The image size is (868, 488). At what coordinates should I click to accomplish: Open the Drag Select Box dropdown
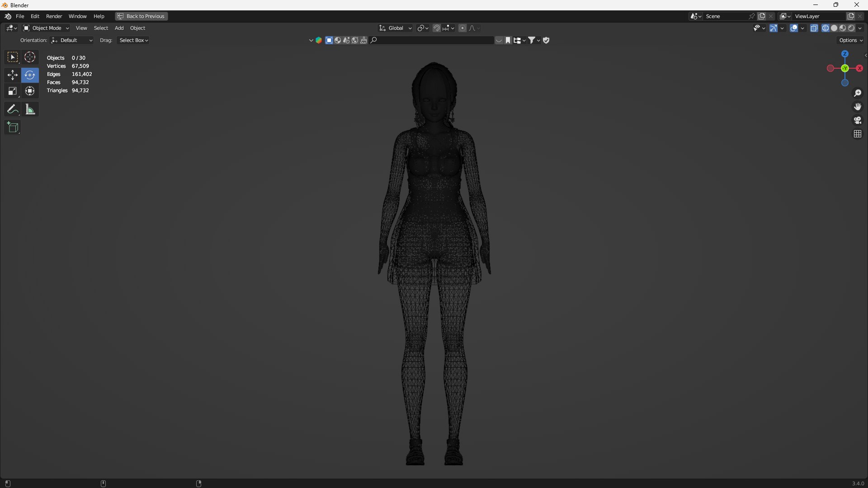[133, 40]
